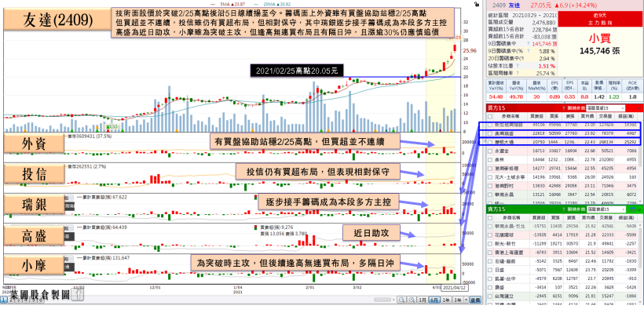
Task: Click help icon next to 9日籌碼集中 張
Action: (x=529, y=43)
